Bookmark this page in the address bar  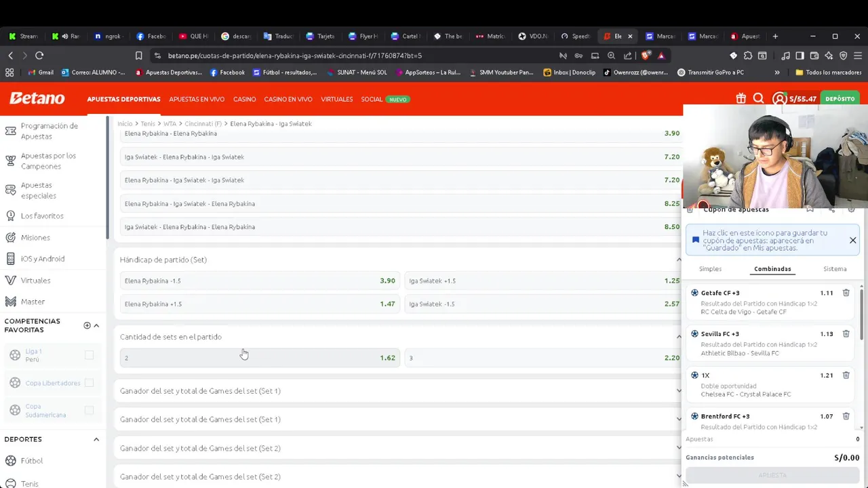[x=138, y=56]
